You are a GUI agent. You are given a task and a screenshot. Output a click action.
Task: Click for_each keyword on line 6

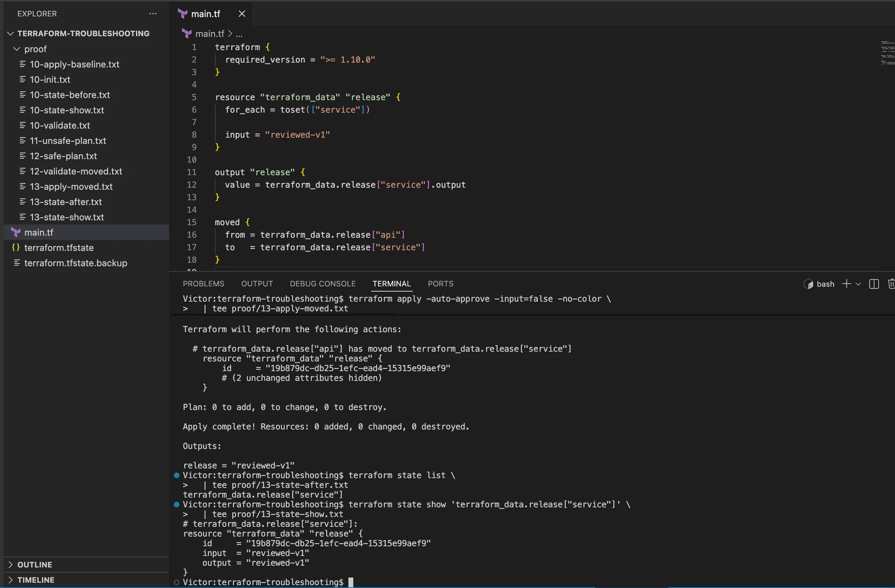coord(245,110)
